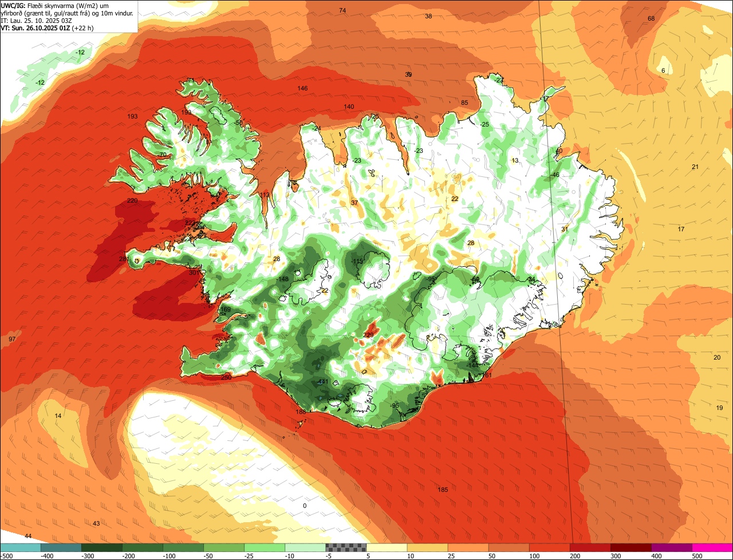Click the "500" legend tick label

(697, 556)
